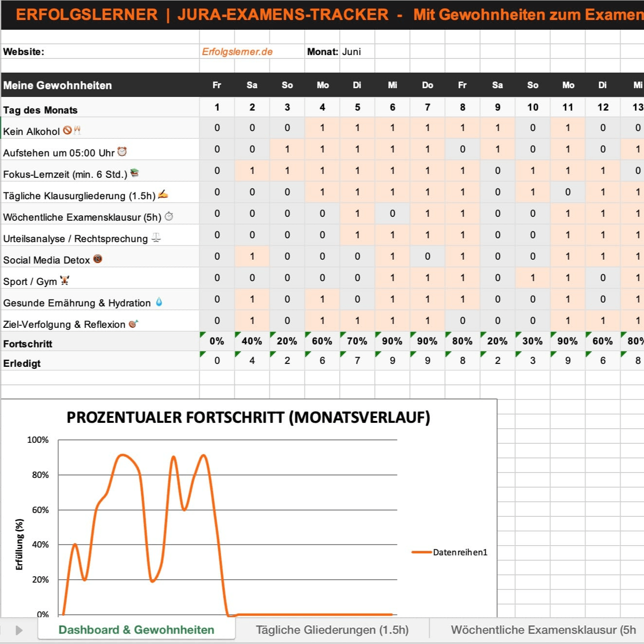Select the Dashboard & Gewohnheiten sheet tab
Viewport: 644px width, 644px height.
click(136, 629)
